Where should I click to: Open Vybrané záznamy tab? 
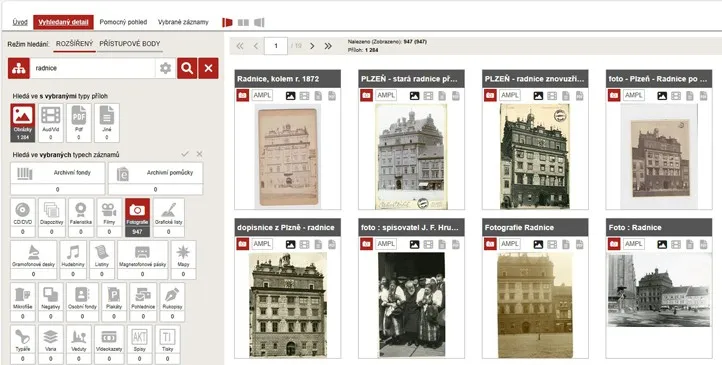pyautogui.click(x=183, y=22)
